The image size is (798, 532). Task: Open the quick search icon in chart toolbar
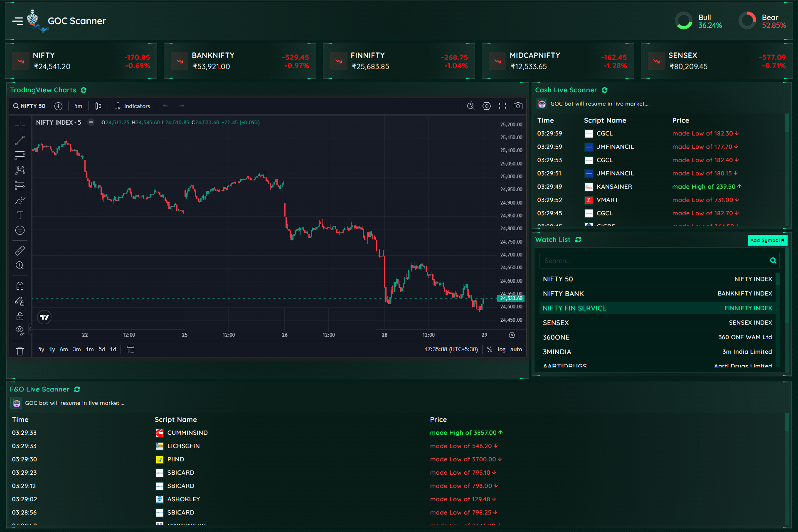coord(470,106)
